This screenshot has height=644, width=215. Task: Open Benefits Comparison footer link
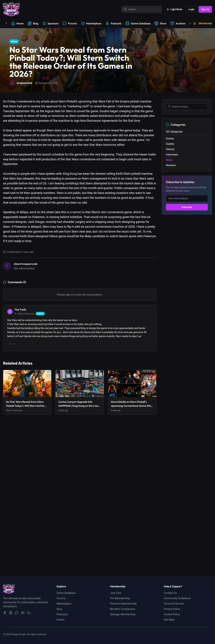(x=123, y=609)
